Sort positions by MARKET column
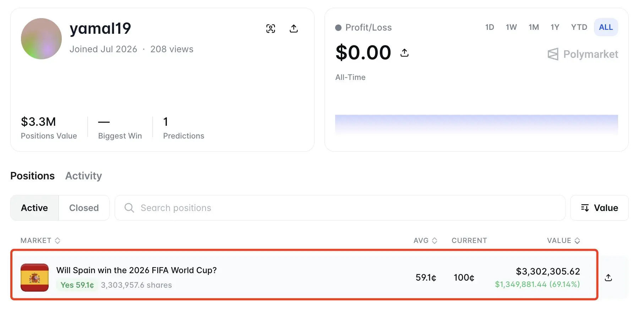644x314 pixels. [x=40, y=240]
